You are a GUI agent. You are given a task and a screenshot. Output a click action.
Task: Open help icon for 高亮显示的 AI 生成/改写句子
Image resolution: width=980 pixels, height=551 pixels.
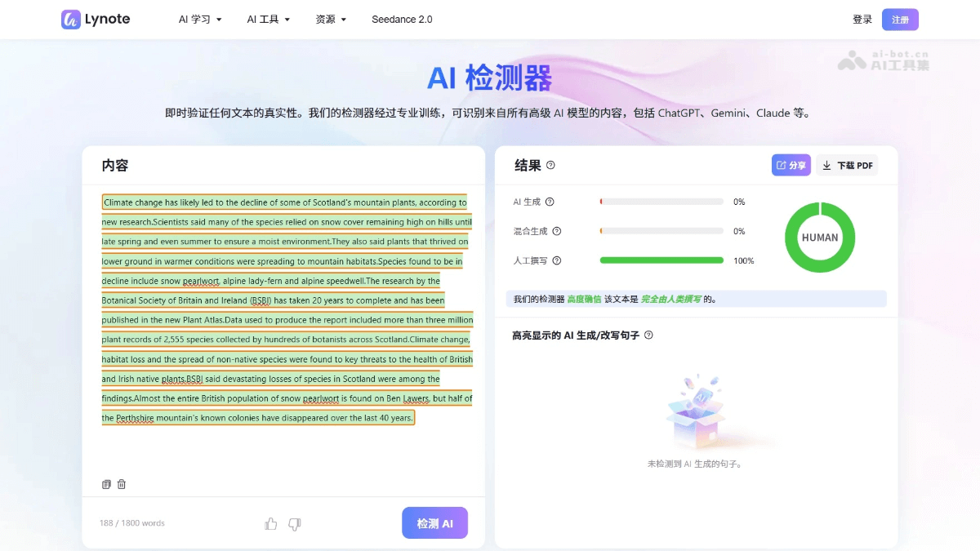pyautogui.click(x=648, y=335)
